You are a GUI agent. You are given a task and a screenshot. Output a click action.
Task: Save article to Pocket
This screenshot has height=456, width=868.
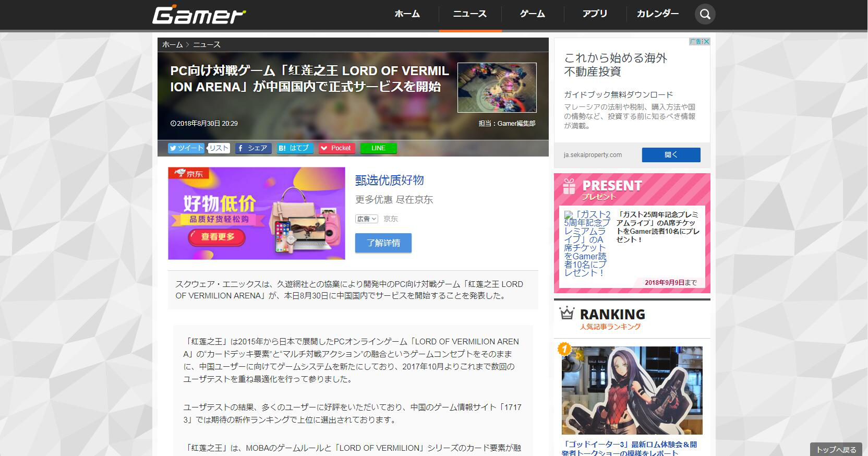pyautogui.click(x=336, y=148)
